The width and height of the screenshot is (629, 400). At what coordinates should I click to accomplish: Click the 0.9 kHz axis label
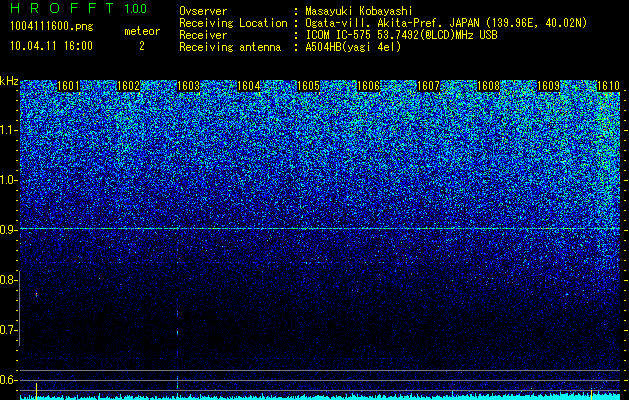tap(7, 230)
